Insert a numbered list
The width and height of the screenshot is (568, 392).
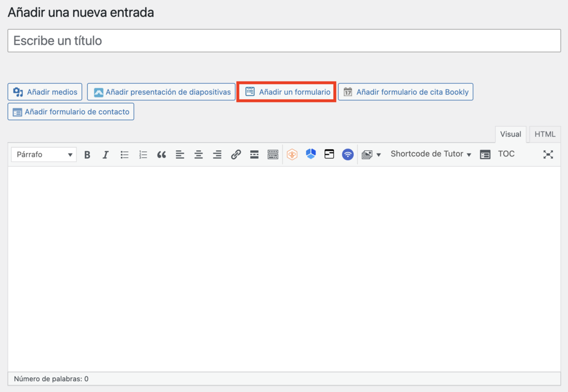tap(143, 154)
